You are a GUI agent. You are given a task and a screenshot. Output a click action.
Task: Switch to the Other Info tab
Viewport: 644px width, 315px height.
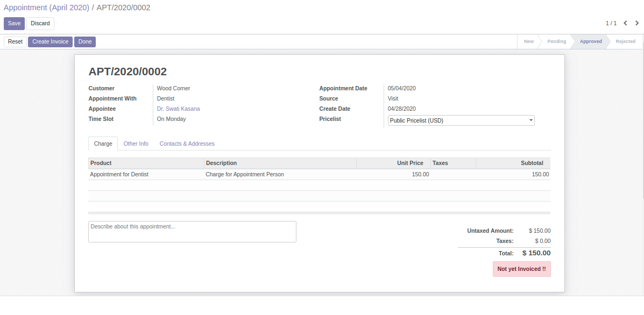click(136, 144)
